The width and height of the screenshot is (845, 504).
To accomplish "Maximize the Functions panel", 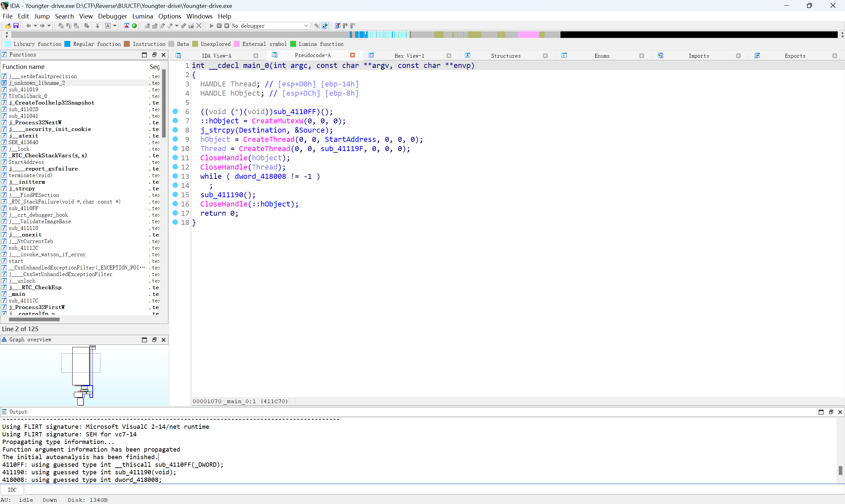I will 144,55.
